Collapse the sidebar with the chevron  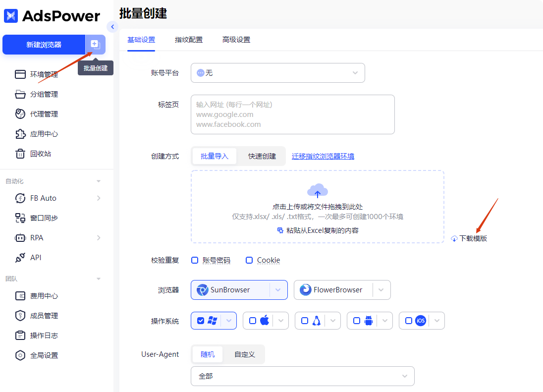pyautogui.click(x=112, y=27)
